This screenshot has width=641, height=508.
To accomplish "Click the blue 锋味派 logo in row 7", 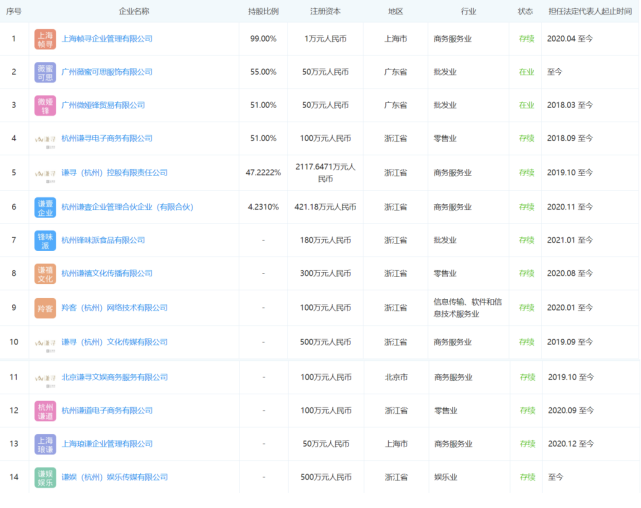I will [45, 241].
